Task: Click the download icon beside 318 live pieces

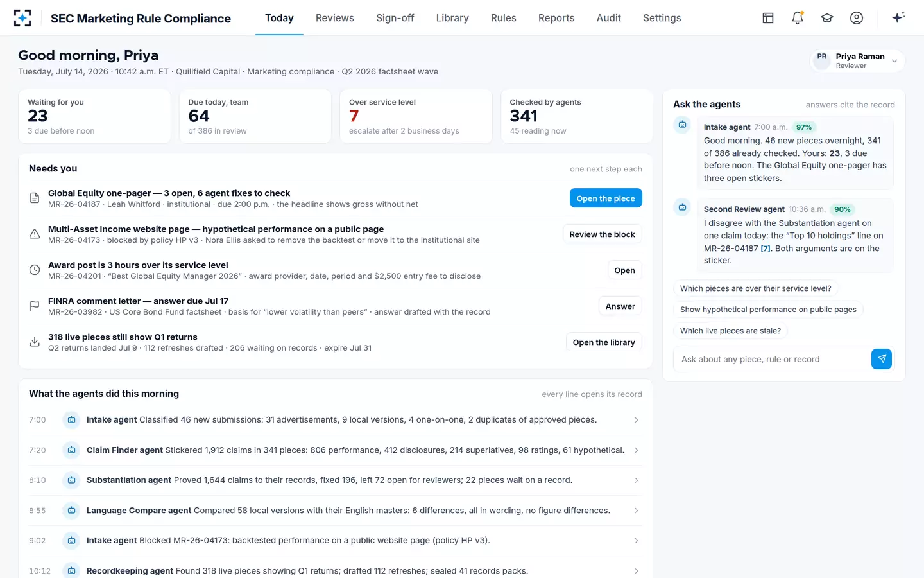Action: pos(35,342)
